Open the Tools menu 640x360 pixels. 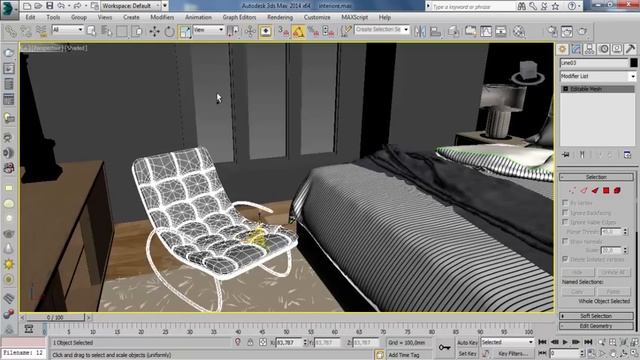pos(53,18)
